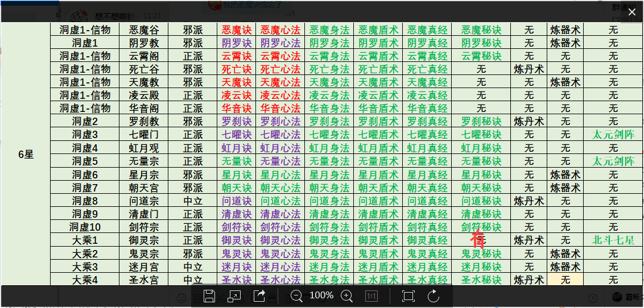The width and height of the screenshot is (644, 308).
Task: Click the 洞虚2 level cell
Action: 85,122
